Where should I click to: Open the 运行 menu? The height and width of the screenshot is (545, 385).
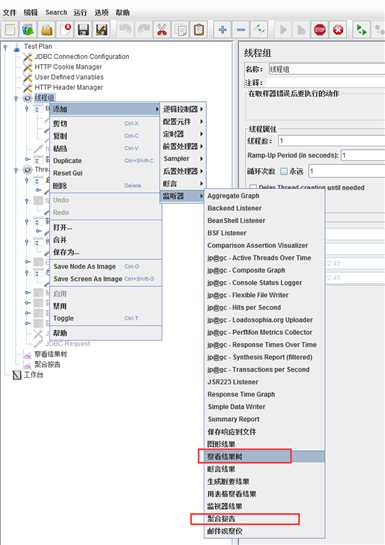pyautogui.click(x=80, y=13)
